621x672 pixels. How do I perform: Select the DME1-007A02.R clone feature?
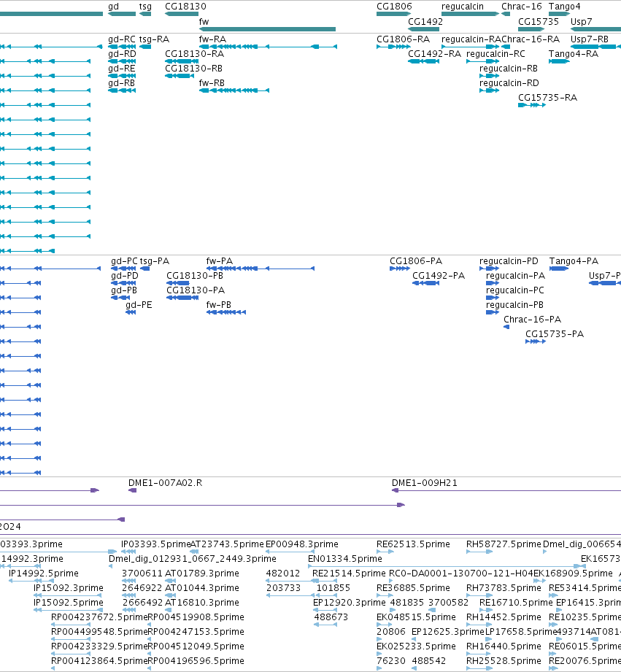(x=132, y=490)
